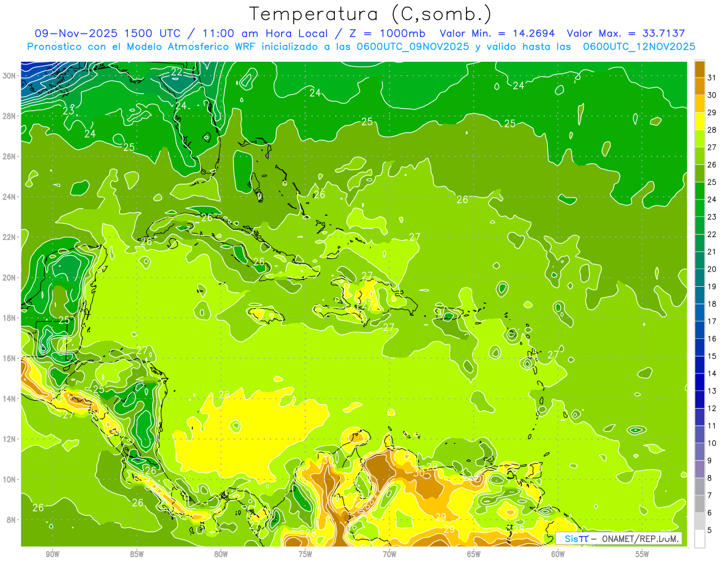The width and height of the screenshot is (728, 562).
Task: Click the 22N latitude axis label
Action: coord(10,237)
